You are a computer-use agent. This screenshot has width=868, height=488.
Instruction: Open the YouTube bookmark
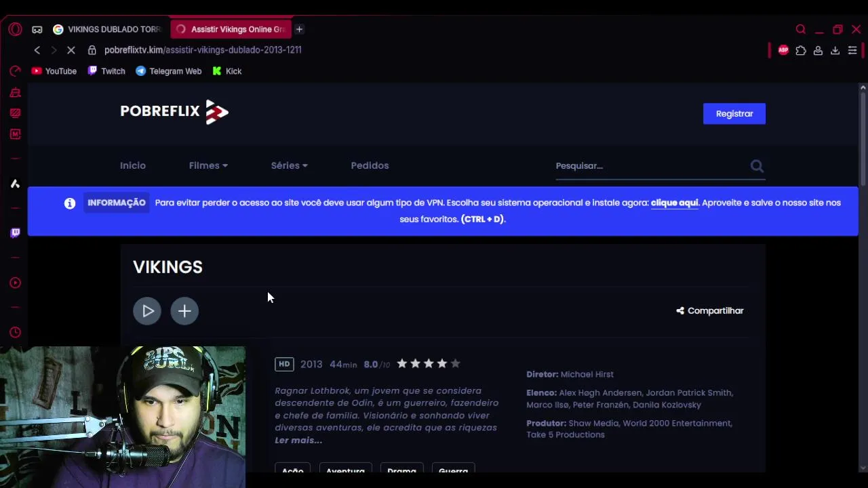tap(54, 71)
